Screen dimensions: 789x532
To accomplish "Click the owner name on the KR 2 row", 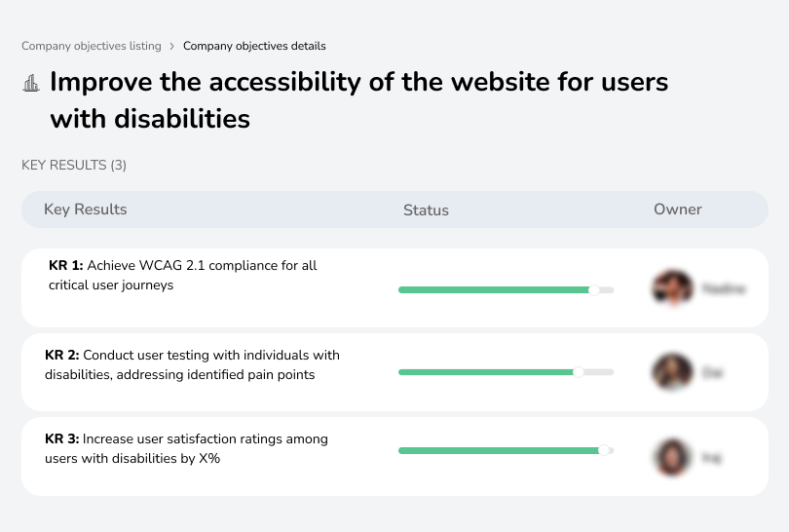I will coord(713,372).
